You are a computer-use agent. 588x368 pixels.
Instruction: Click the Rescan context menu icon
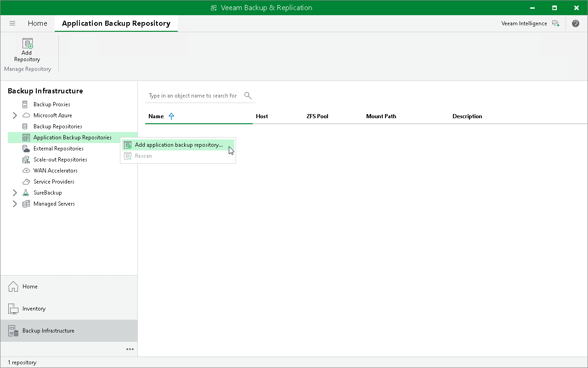[x=128, y=156]
